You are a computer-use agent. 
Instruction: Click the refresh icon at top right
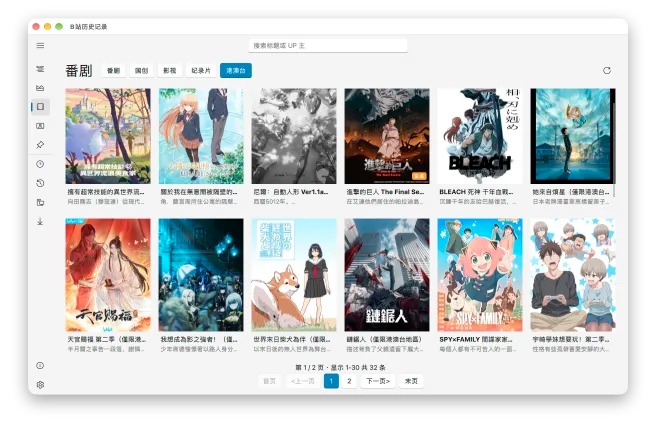[607, 71]
